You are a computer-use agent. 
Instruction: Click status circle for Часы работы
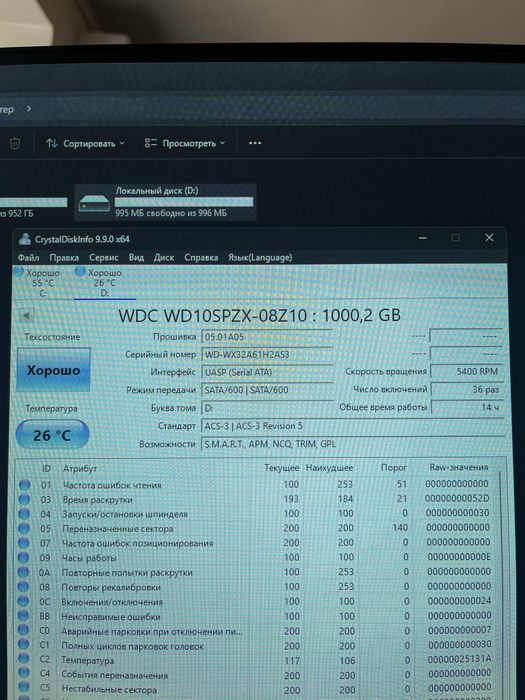tap(23, 558)
